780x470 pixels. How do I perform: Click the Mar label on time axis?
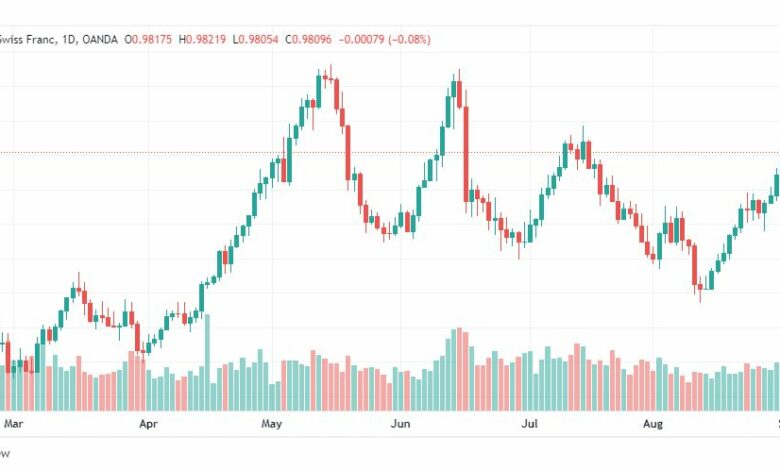point(13,424)
